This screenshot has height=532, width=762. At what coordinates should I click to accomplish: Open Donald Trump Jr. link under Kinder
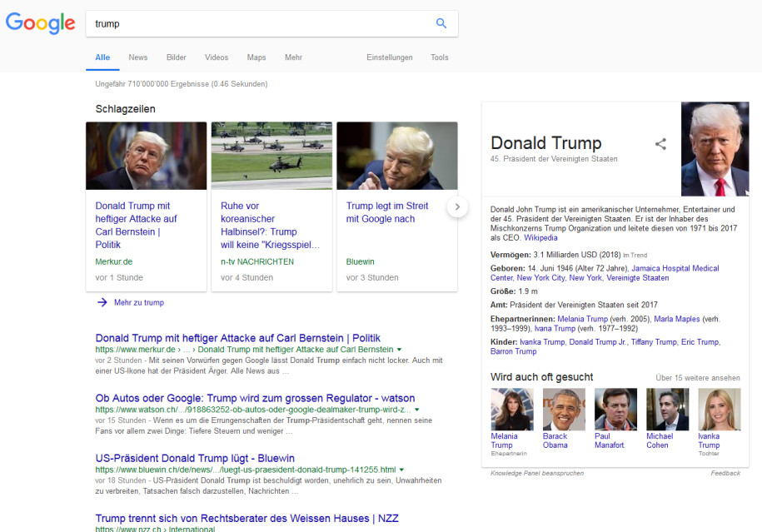[598, 342]
